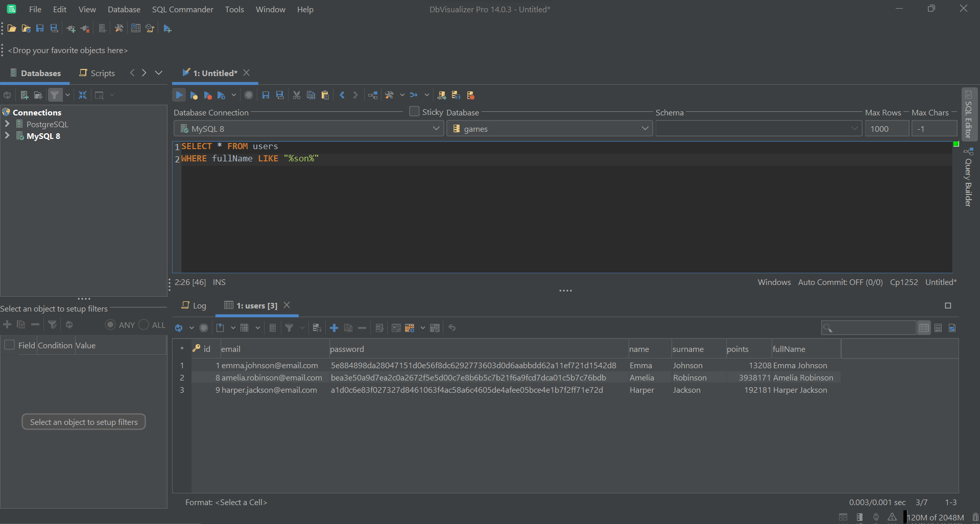The width and height of the screenshot is (980, 524).
Task: Open the SQL Commander menu
Action: [x=182, y=9]
